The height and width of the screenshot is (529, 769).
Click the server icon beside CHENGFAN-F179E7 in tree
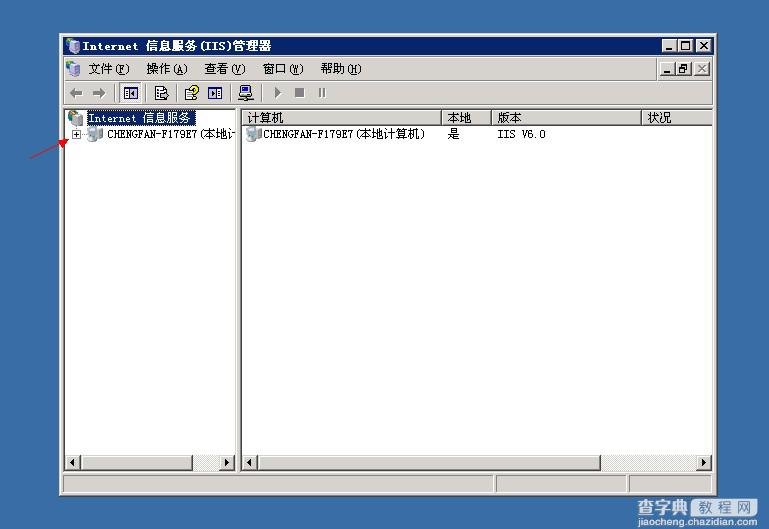(95, 134)
